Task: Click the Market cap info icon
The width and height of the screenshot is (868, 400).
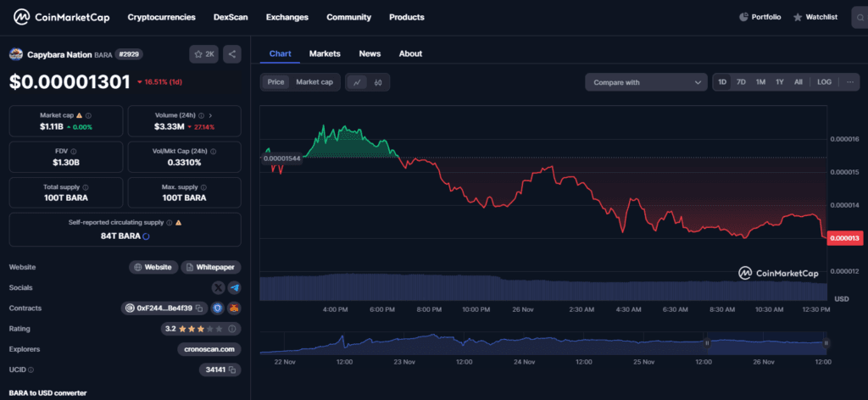Action: 88,115
